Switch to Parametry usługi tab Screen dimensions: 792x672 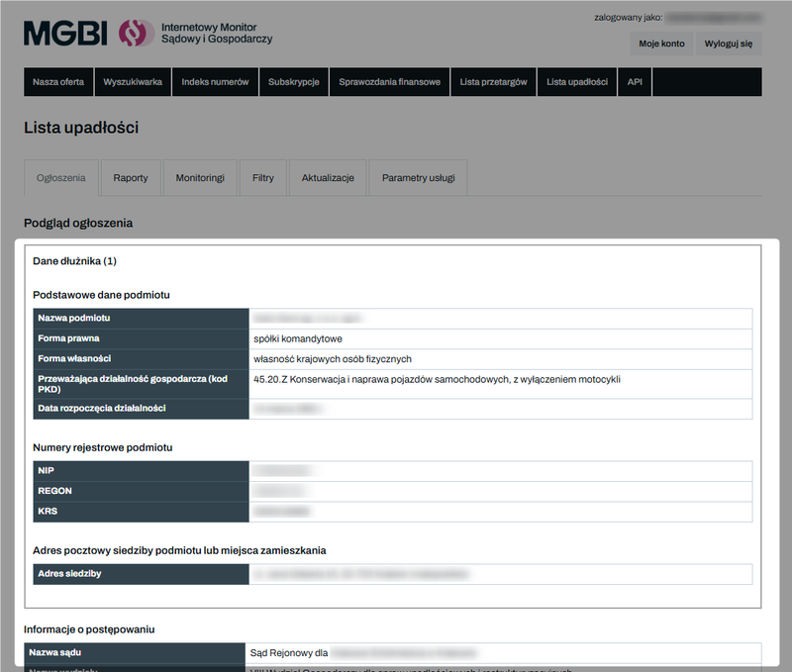(418, 178)
